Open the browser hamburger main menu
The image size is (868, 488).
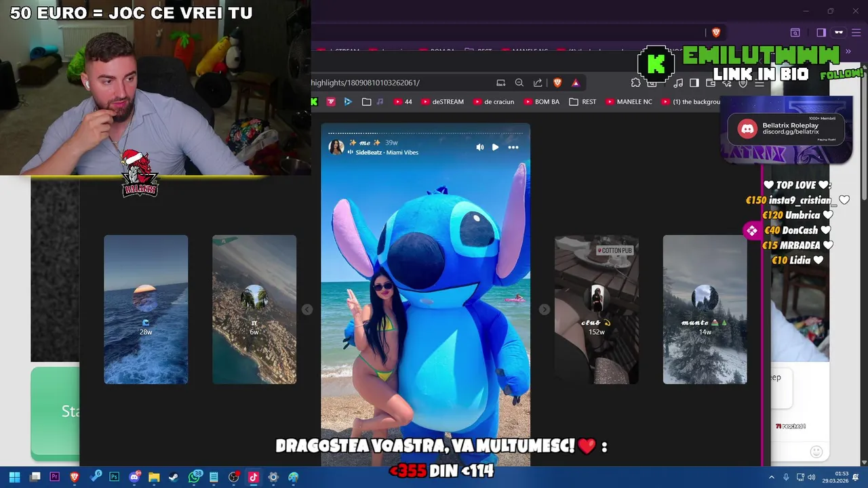coord(759,83)
